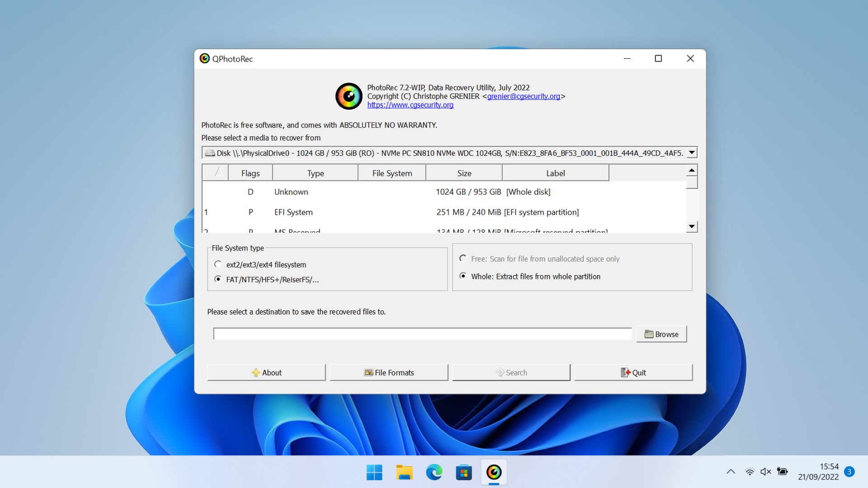The height and width of the screenshot is (488, 868).
Task: Select ext2/ext3/ext4 filesystem option
Action: pos(218,264)
